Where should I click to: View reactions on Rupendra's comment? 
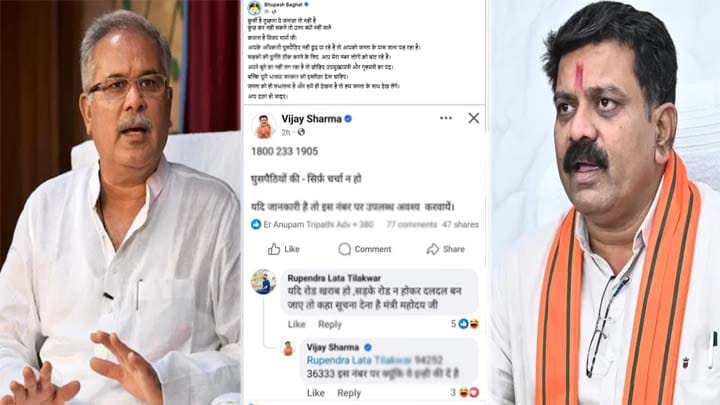point(465,324)
